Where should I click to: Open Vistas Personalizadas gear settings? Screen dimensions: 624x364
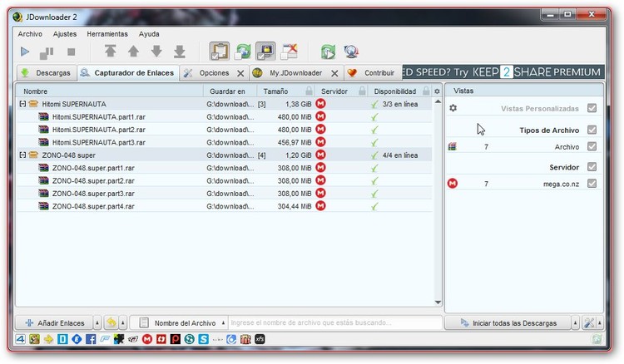click(453, 108)
